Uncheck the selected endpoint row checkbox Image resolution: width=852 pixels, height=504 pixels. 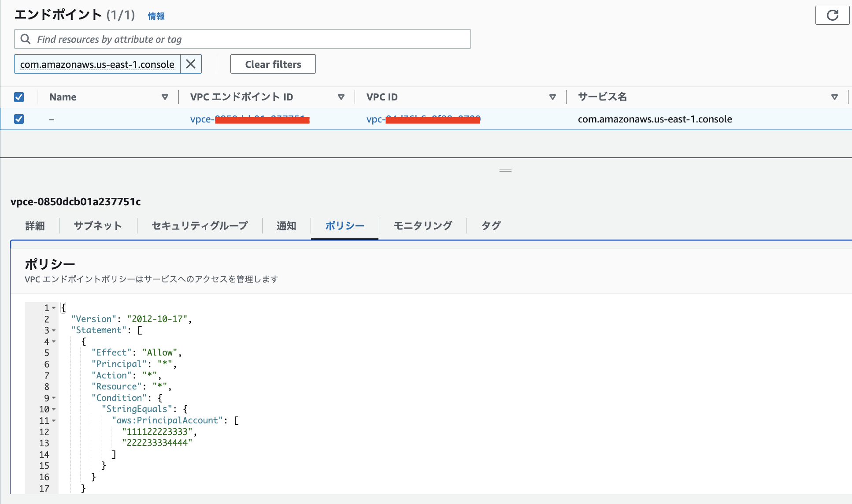click(19, 119)
